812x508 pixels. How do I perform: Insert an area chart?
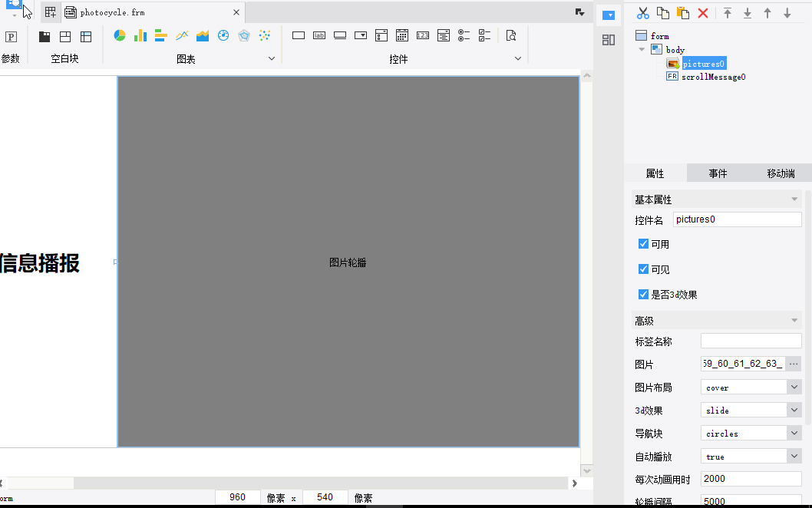click(x=203, y=35)
